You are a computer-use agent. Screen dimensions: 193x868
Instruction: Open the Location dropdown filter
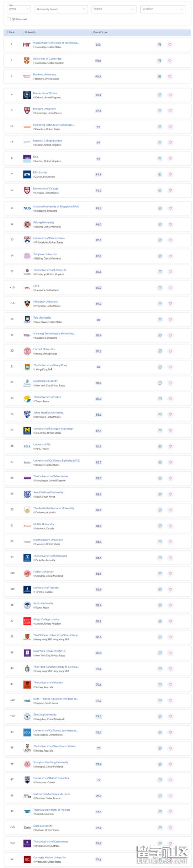click(163, 9)
